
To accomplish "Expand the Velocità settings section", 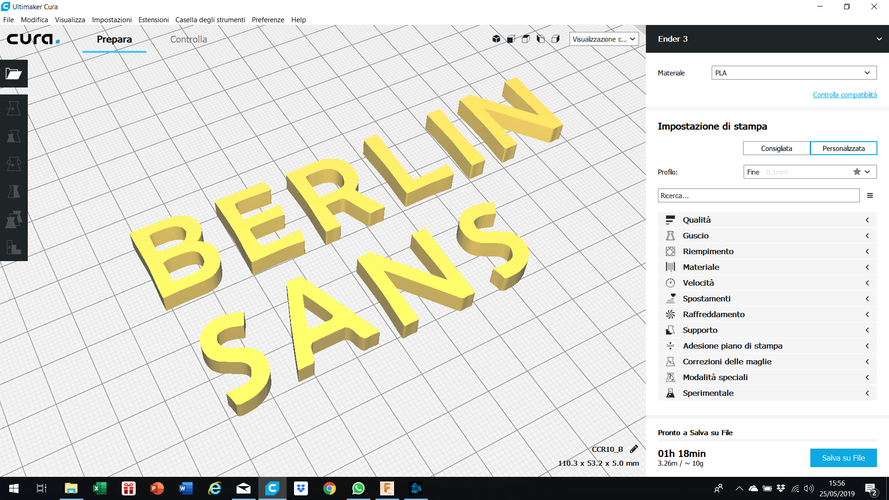I will [767, 283].
